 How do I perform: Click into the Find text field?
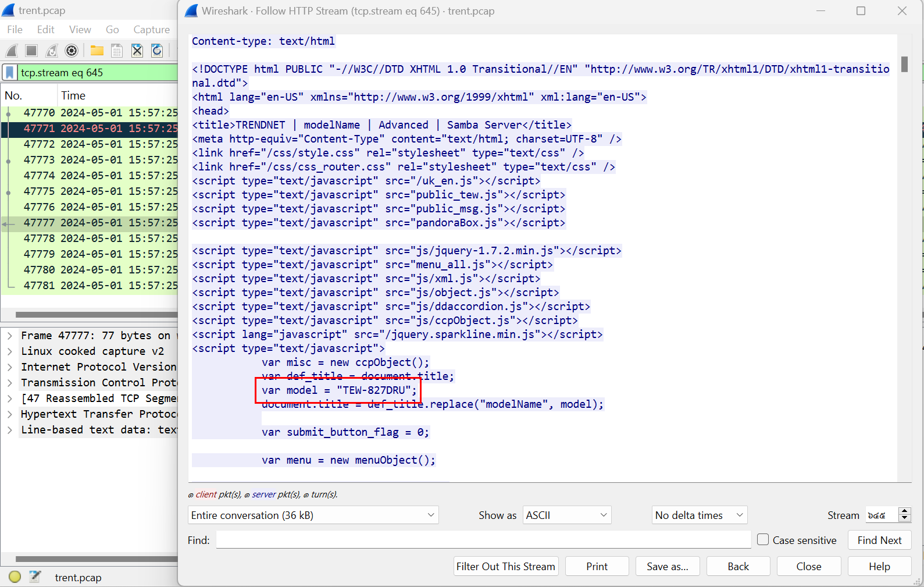pyautogui.click(x=483, y=540)
